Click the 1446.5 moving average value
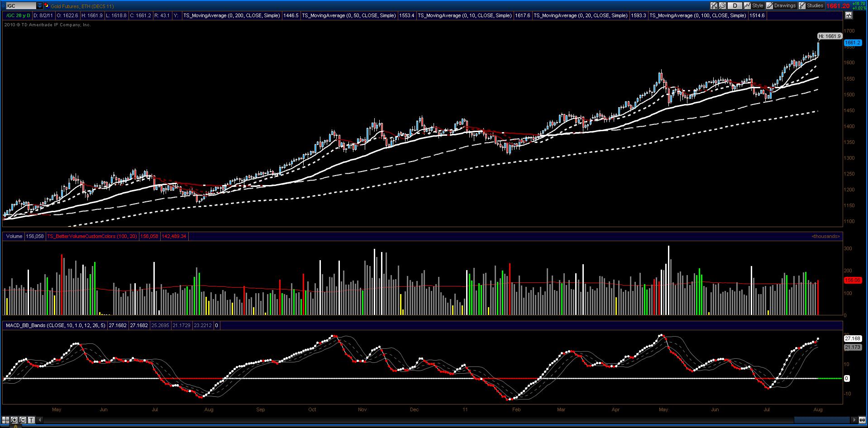 [291, 15]
